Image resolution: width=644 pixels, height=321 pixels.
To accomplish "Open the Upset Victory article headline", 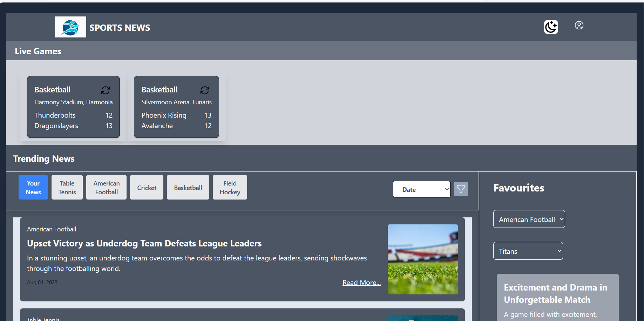I will (144, 243).
